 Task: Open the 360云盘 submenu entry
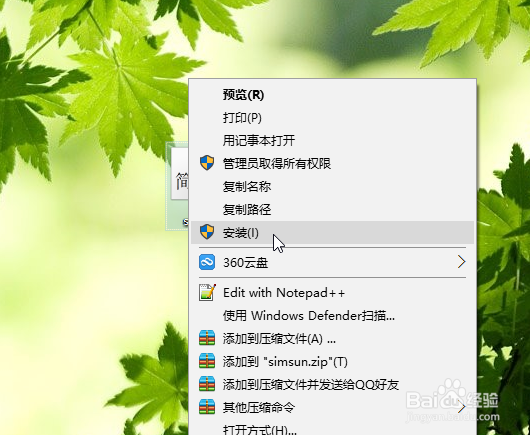(x=332, y=262)
